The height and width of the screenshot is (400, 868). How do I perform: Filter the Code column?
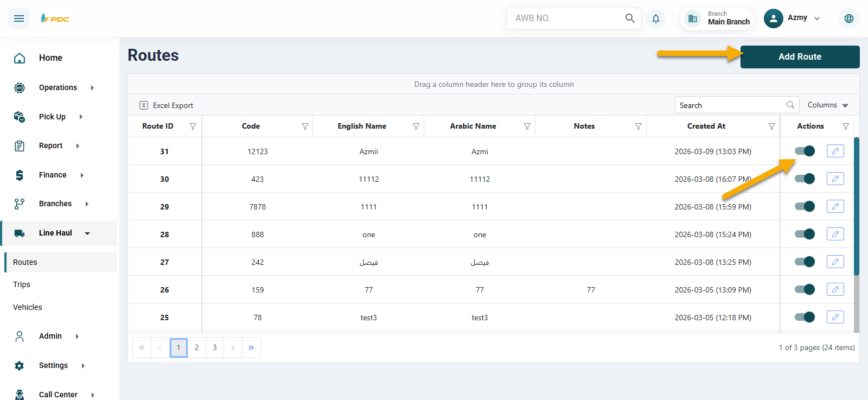tap(305, 126)
